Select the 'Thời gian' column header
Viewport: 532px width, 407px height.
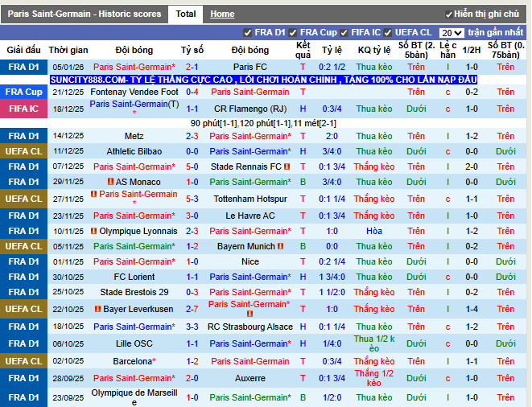(68, 50)
